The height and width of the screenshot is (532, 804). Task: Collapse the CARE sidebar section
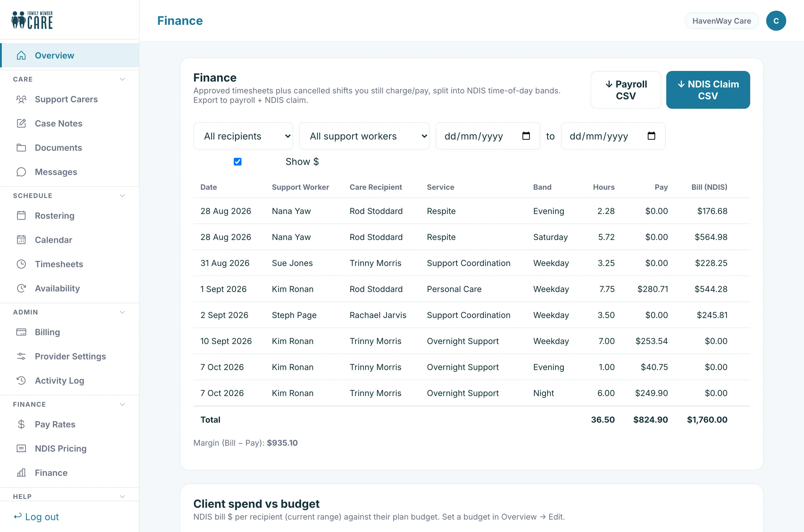coord(122,80)
